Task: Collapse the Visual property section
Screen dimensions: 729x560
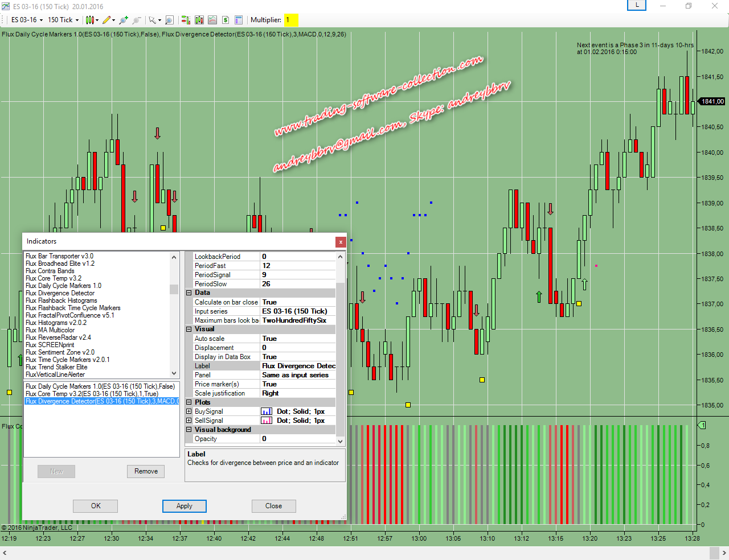Action: point(189,330)
